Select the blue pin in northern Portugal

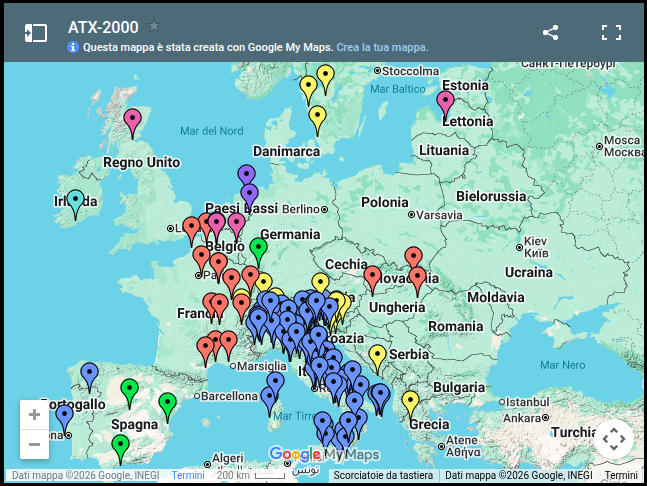(x=90, y=377)
